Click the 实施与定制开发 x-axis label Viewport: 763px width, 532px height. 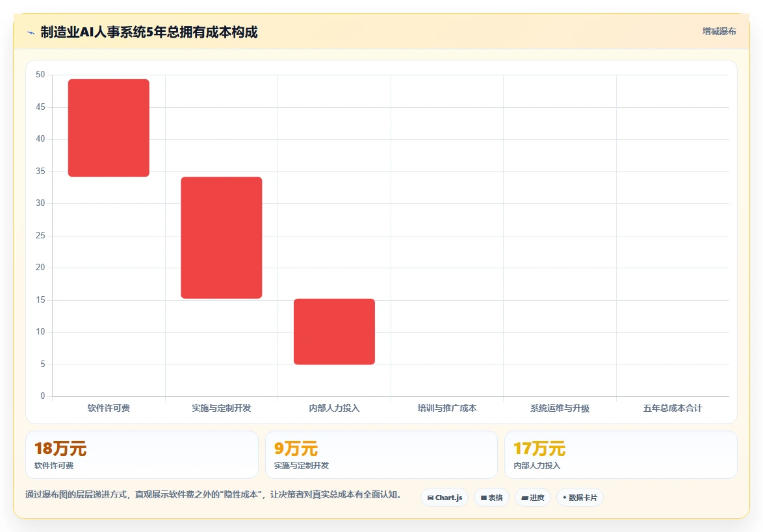pos(222,408)
